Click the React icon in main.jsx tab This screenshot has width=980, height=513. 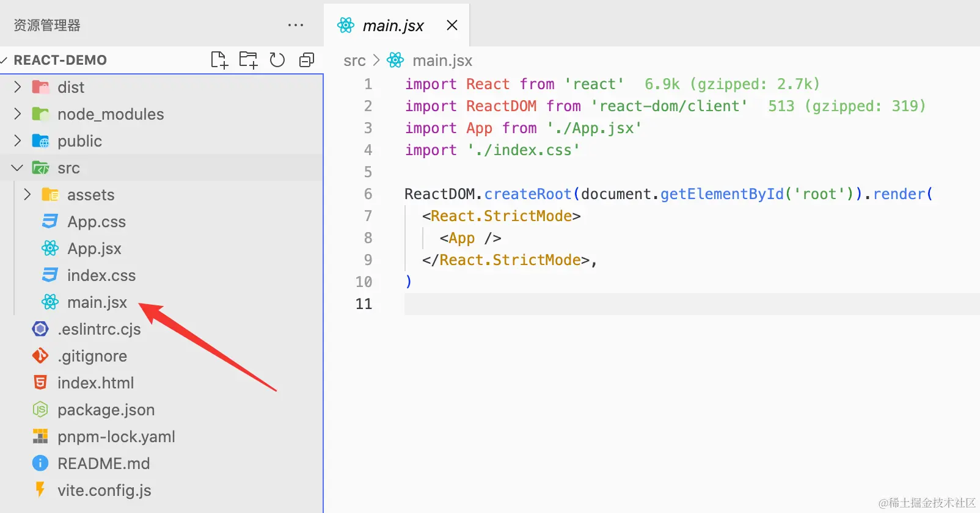tap(346, 25)
